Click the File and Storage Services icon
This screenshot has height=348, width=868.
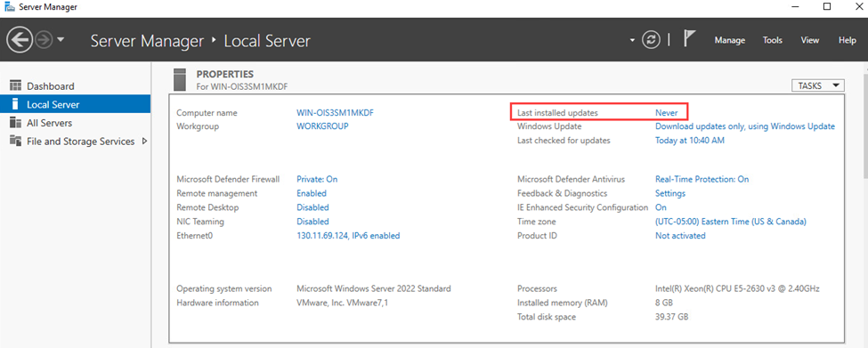[x=15, y=142]
